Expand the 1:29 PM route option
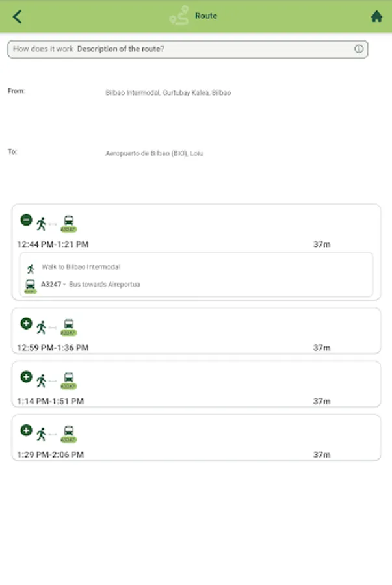The height and width of the screenshot is (585, 392). [26, 430]
